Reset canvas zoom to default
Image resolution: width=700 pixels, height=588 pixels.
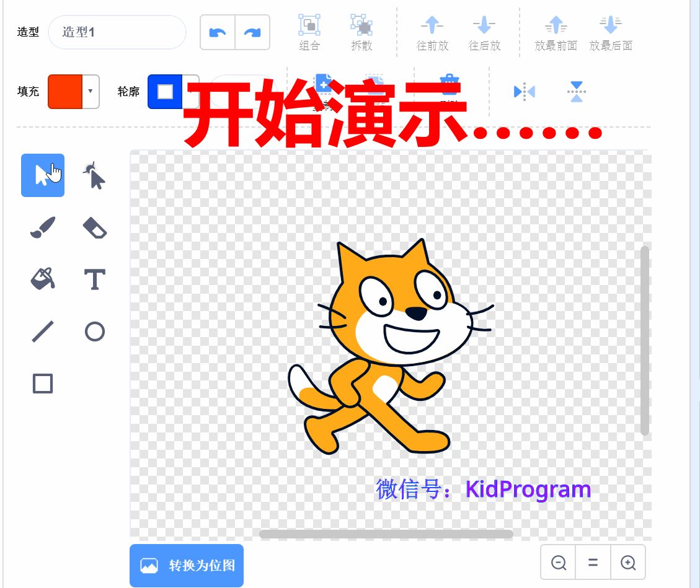pyautogui.click(x=593, y=562)
